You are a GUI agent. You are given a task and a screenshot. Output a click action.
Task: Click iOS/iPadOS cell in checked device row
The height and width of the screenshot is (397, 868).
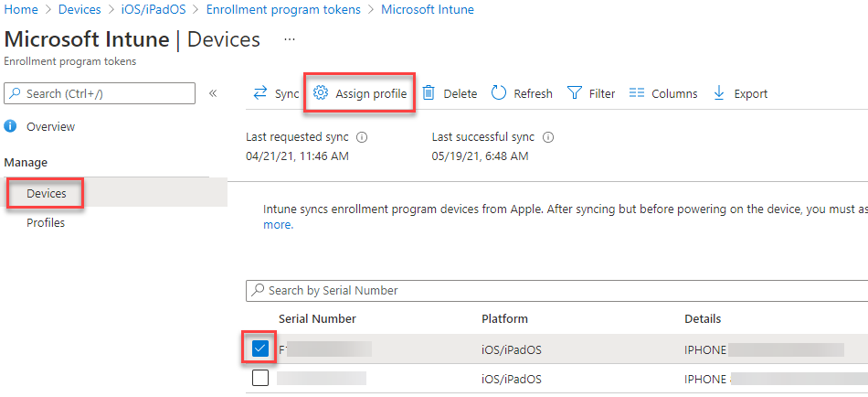point(512,349)
